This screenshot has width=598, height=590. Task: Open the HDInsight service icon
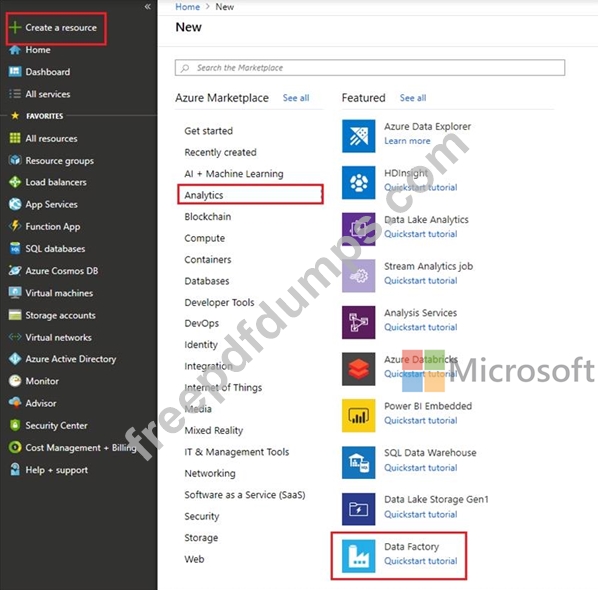point(358,183)
